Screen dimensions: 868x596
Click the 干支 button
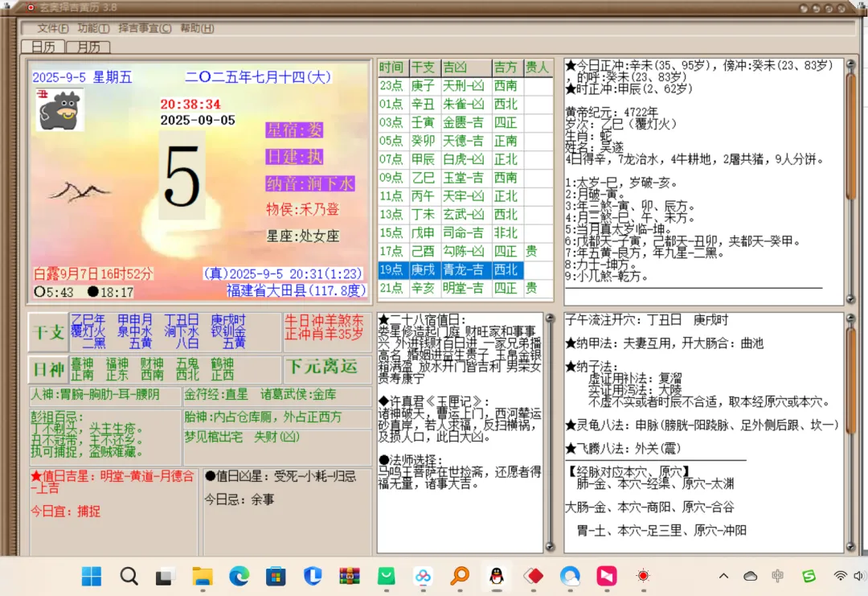pyautogui.click(x=47, y=332)
